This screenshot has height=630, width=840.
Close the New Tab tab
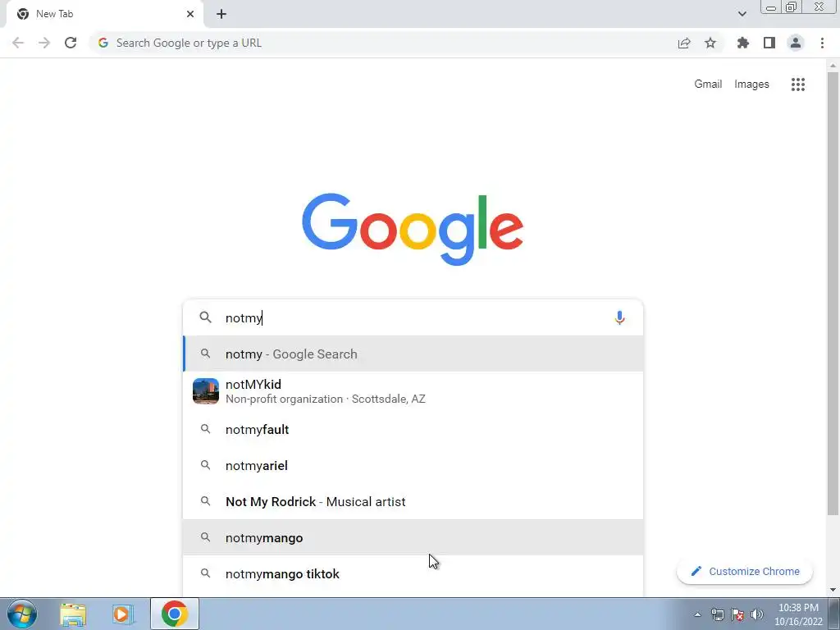click(x=190, y=14)
